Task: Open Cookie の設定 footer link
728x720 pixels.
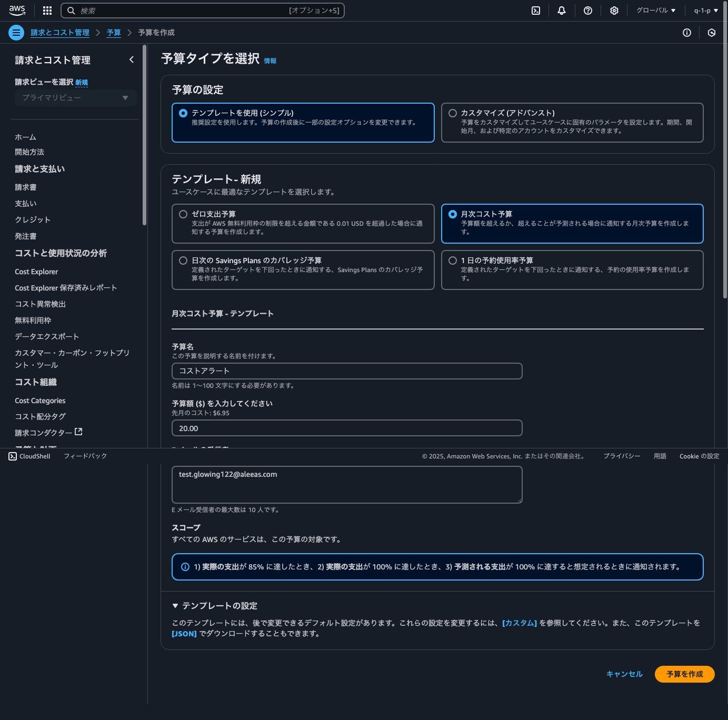Action: [x=699, y=456]
